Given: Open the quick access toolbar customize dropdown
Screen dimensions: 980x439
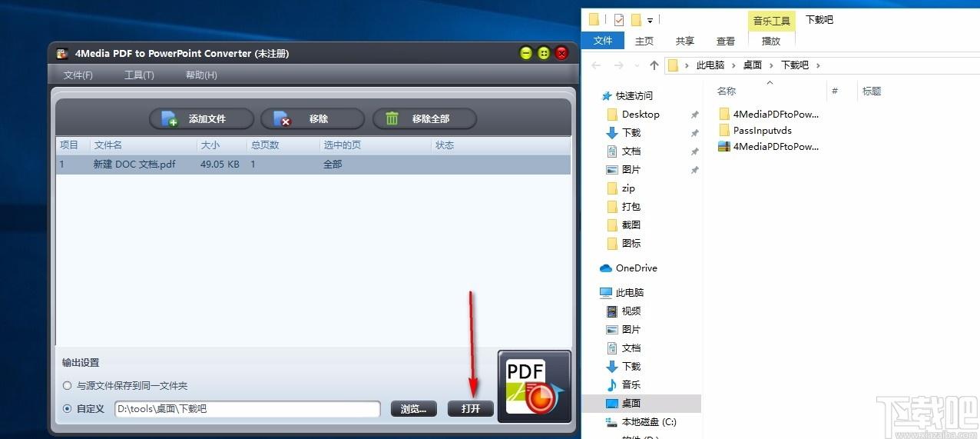Looking at the screenshot, I should coord(650,20).
